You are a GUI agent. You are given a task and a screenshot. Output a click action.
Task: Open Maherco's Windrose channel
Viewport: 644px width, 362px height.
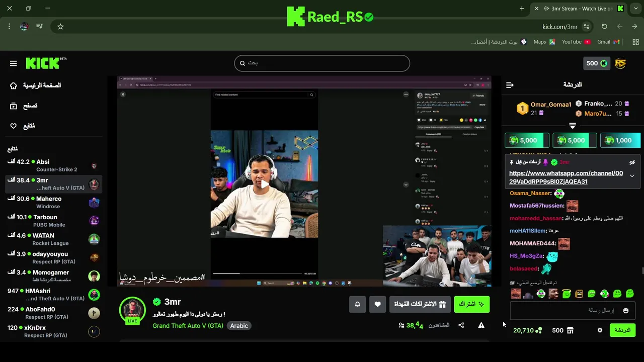[x=53, y=202]
